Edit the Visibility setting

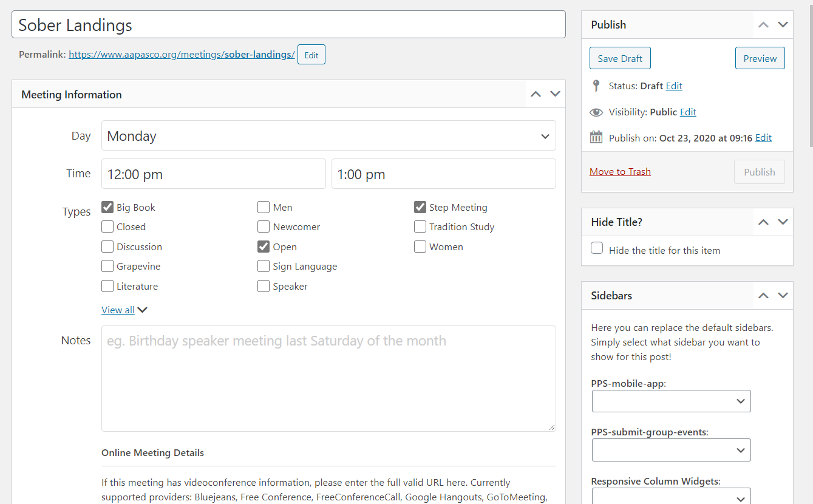pyautogui.click(x=688, y=112)
